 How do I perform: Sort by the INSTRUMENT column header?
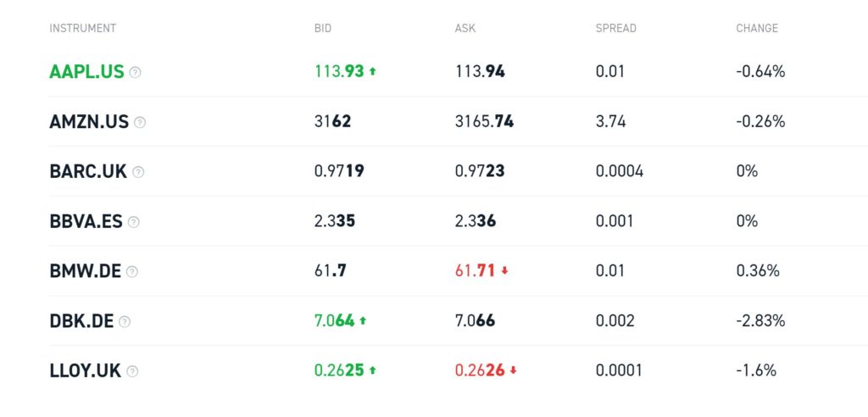(x=82, y=28)
